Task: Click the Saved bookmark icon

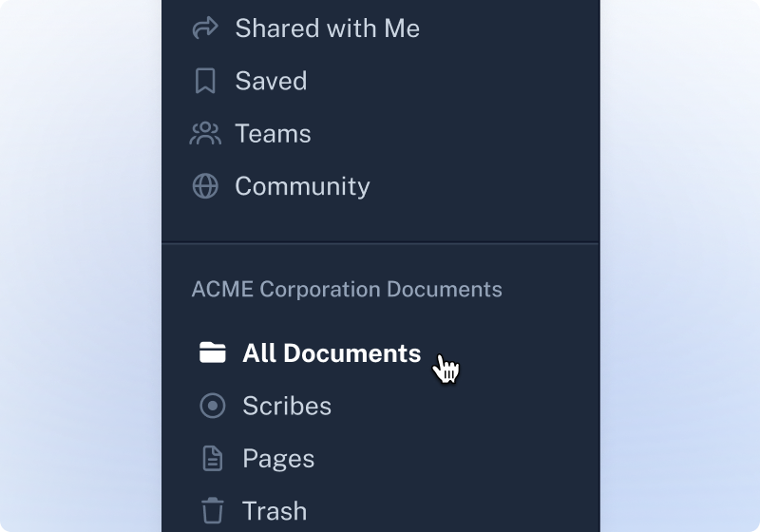Action: [x=205, y=81]
